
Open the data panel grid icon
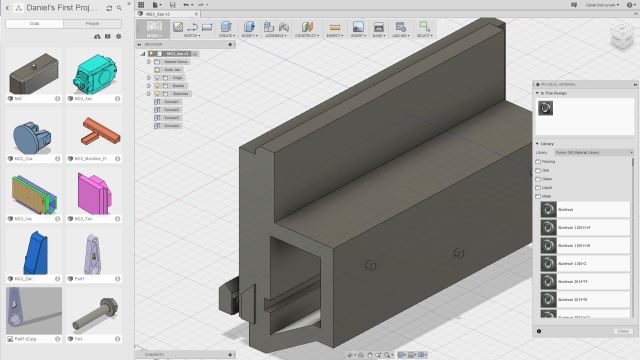click(141, 5)
